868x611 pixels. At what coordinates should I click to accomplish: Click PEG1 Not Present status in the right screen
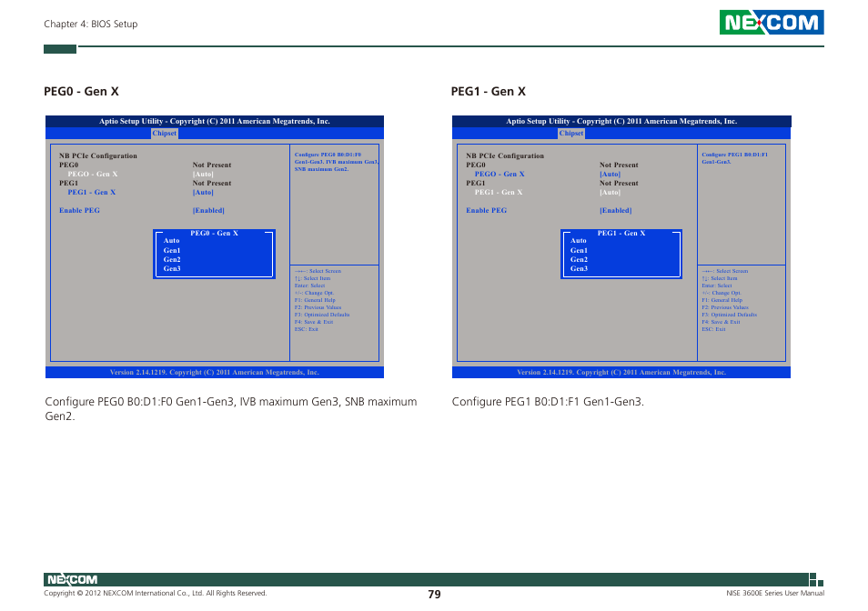point(619,183)
